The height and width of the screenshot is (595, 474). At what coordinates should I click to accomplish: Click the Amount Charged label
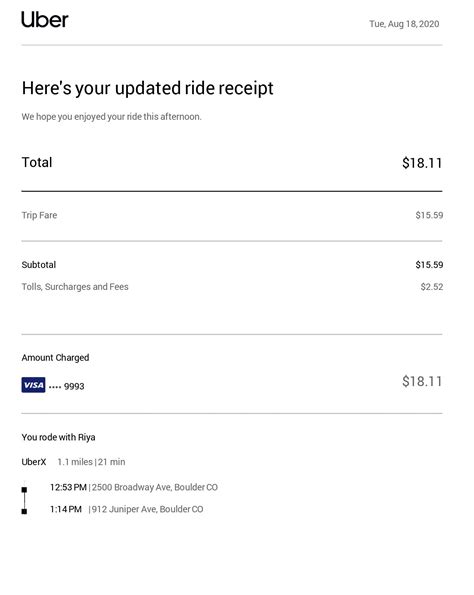[55, 358]
